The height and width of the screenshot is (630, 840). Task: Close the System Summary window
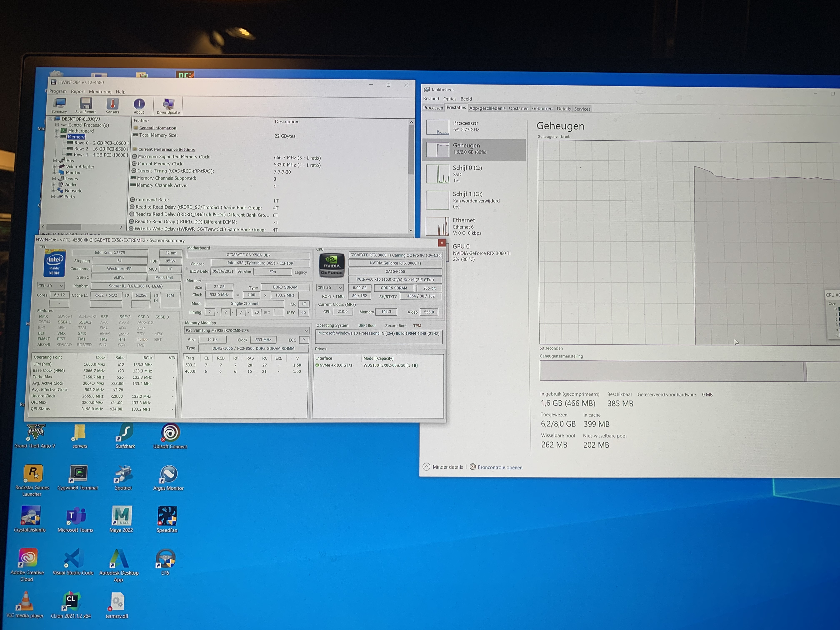442,243
